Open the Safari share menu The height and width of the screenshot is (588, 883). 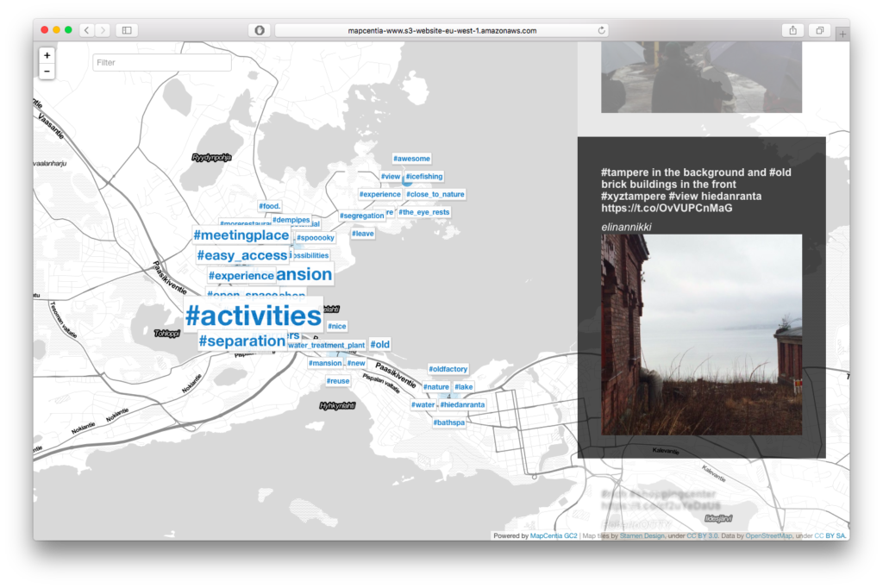pos(792,30)
